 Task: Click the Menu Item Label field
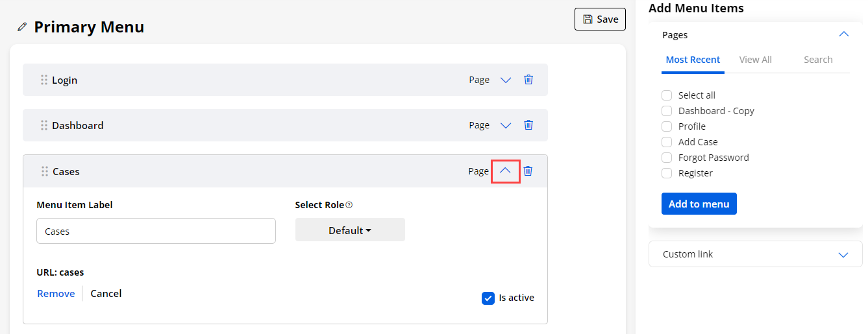tap(156, 231)
